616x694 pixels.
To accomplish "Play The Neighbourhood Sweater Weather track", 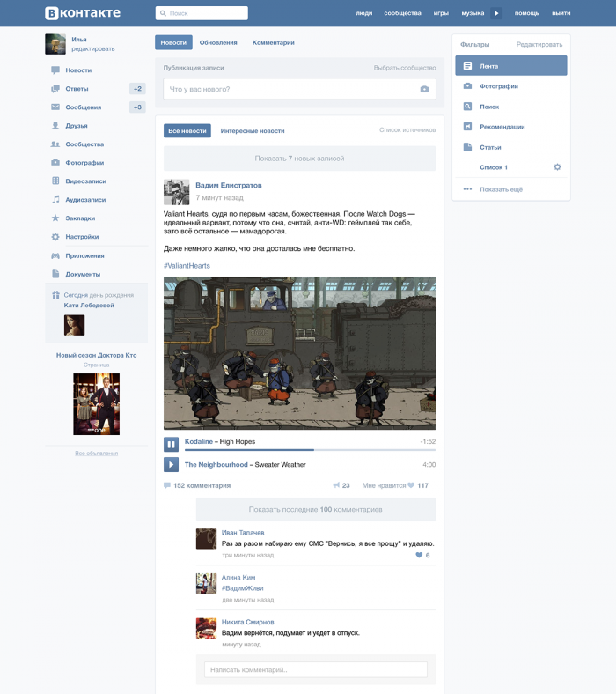I will coord(171,465).
